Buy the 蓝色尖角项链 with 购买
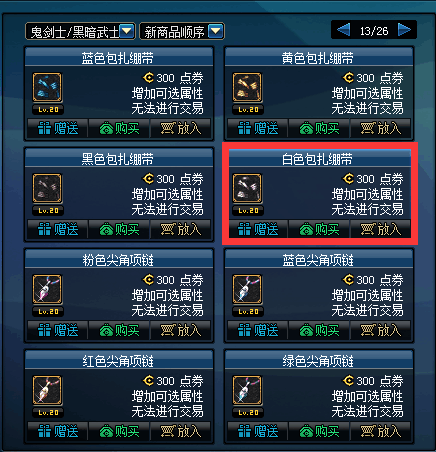The width and height of the screenshot is (436, 452). point(319,330)
